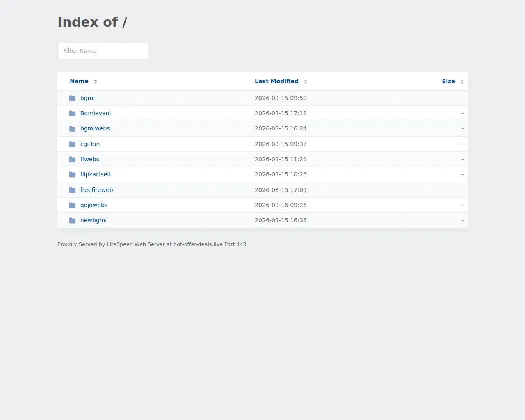
Task: Click the folder icon next to Bgmievent
Action: pyautogui.click(x=72, y=114)
